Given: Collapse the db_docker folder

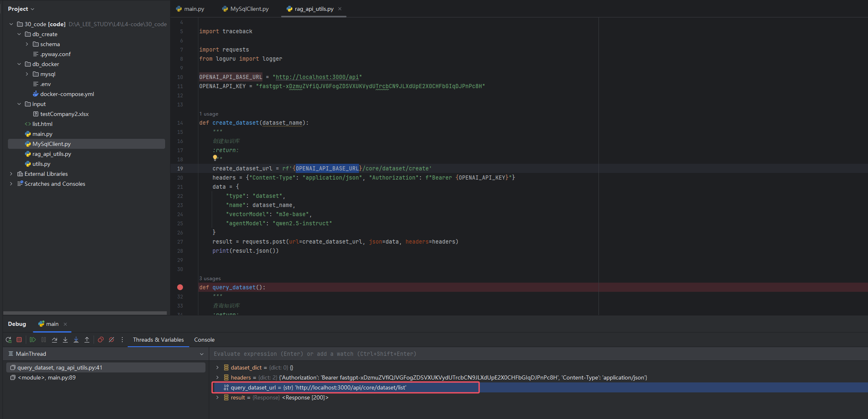Looking at the screenshot, I should pyautogui.click(x=19, y=64).
